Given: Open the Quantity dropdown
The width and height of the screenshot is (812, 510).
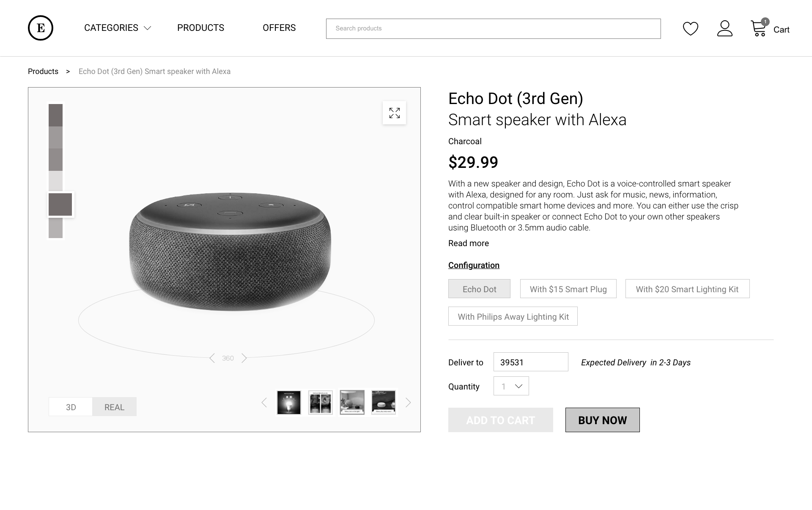Looking at the screenshot, I should pyautogui.click(x=511, y=386).
